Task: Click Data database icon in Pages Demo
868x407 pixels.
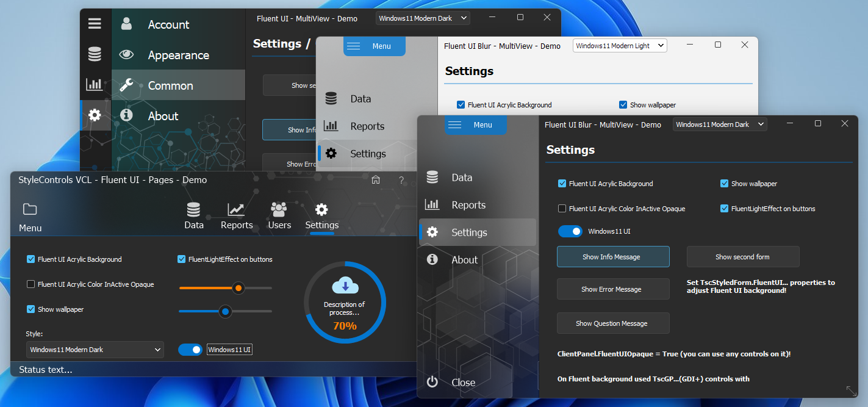Action: point(193,210)
